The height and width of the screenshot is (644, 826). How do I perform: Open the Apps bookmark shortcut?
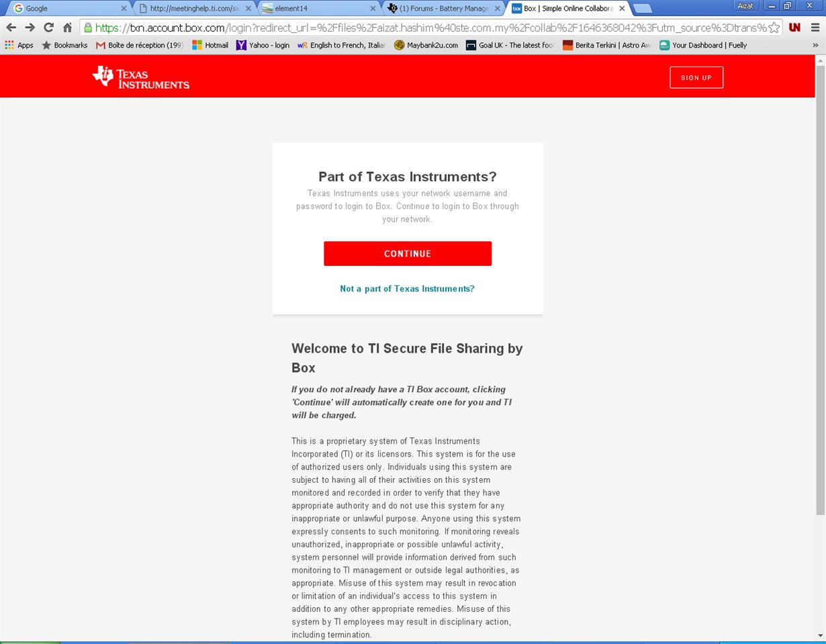click(x=19, y=45)
